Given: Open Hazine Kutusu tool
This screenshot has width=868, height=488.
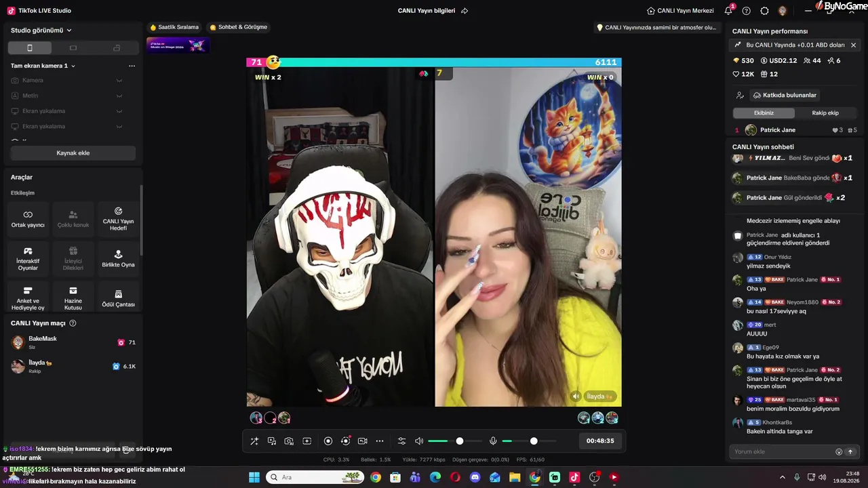Looking at the screenshot, I should pyautogui.click(x=73, y=297).
